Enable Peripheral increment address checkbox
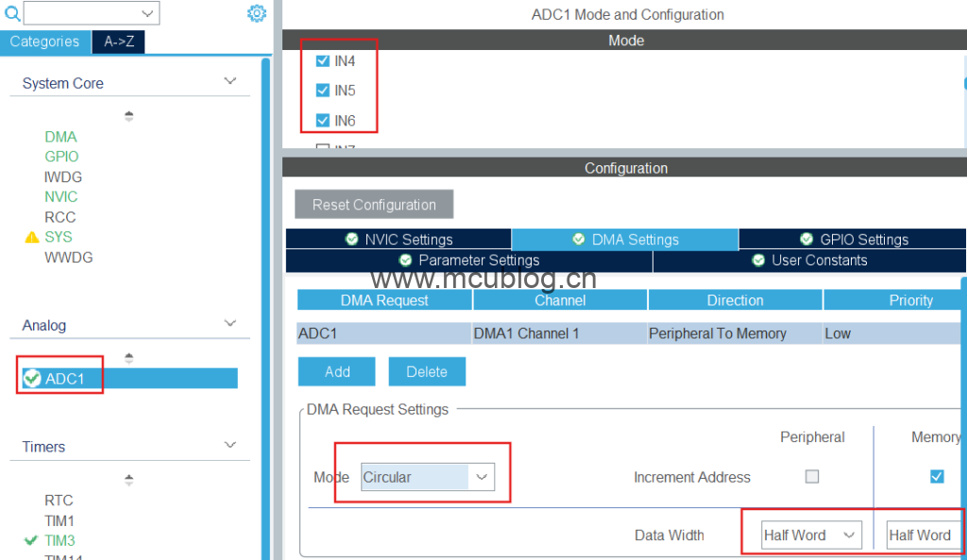The image size is (967, 560). coord(811,477)
